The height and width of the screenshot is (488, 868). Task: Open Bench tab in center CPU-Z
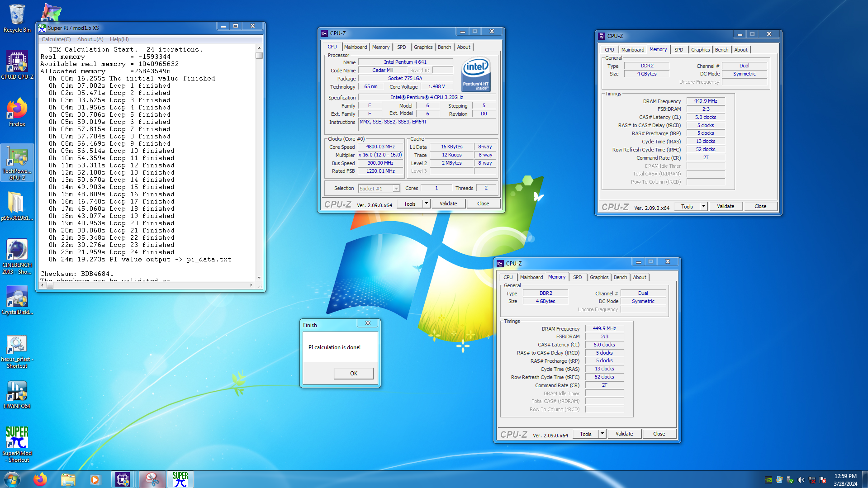(444, 47)
